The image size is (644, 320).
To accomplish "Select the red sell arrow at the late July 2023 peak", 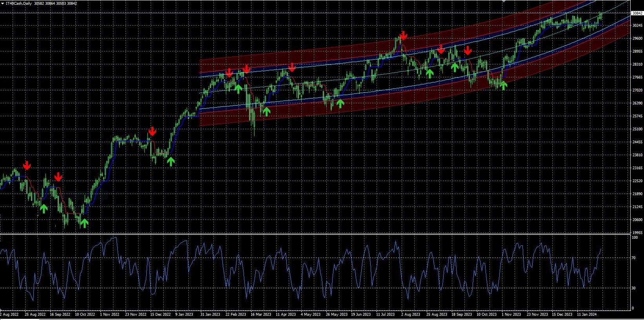I will [x=403, y=35].
